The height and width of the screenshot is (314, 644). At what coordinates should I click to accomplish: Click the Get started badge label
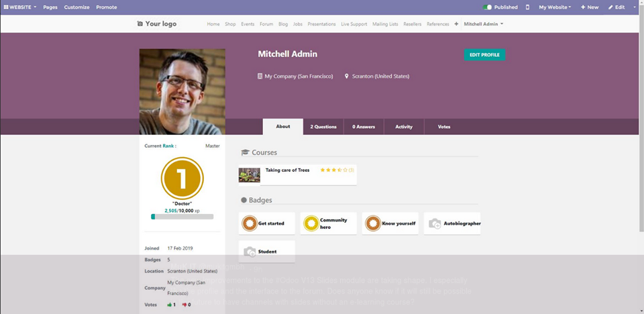coord(271,223)
